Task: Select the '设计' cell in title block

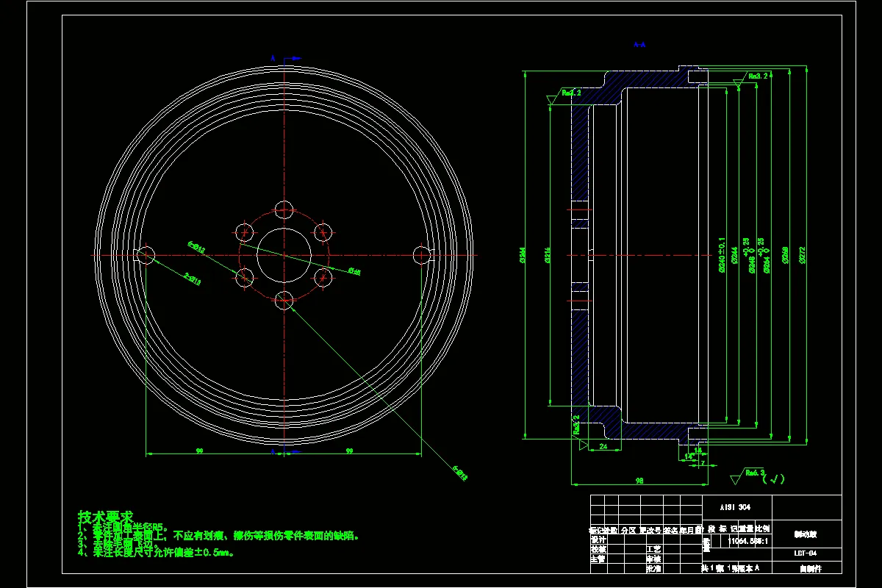Action: (598, 539)
